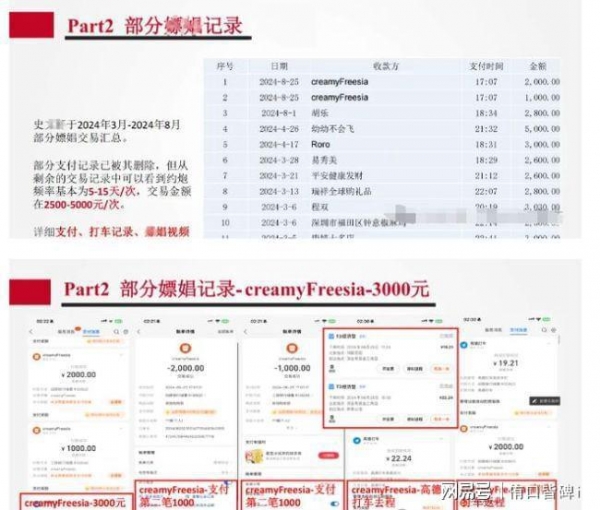
Task: Click the icon beside the ¥22.24 ride
Action: pyautogui.click(x=357, y=438)
